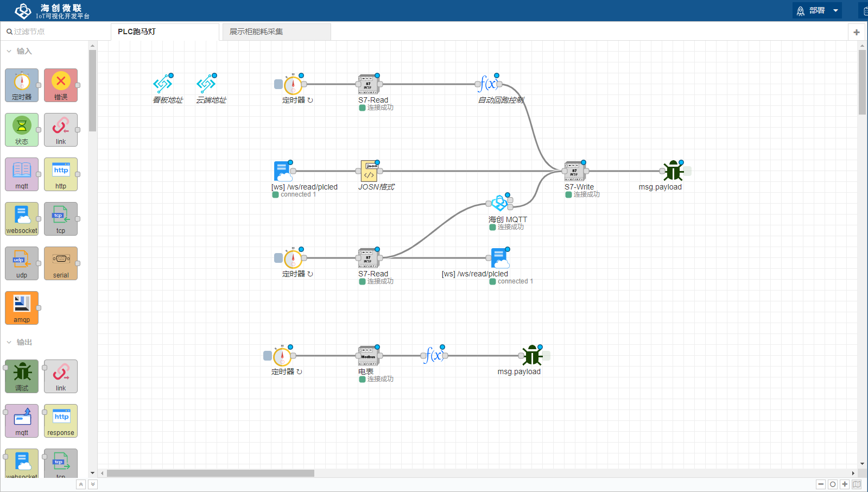This screenshot has height=492, width=868.
Task: Select the amqp node in the palette
Action: tap(22, 308)
